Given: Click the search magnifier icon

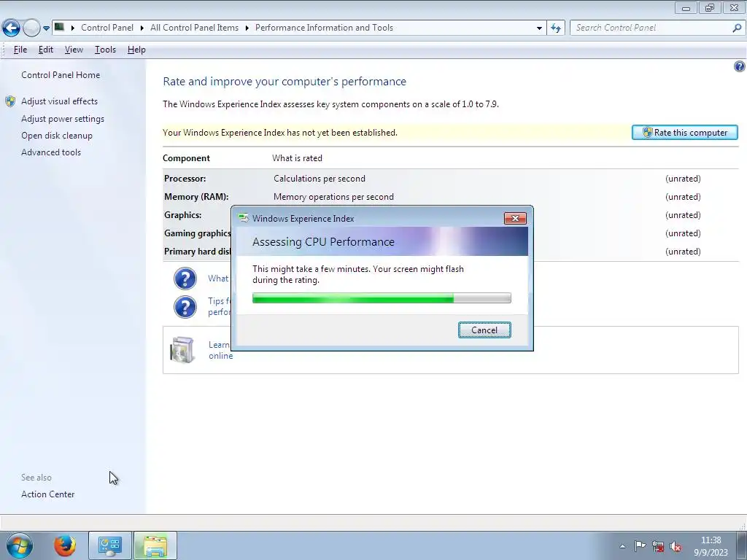Looking at the screenshot, I should pos(737,28).
